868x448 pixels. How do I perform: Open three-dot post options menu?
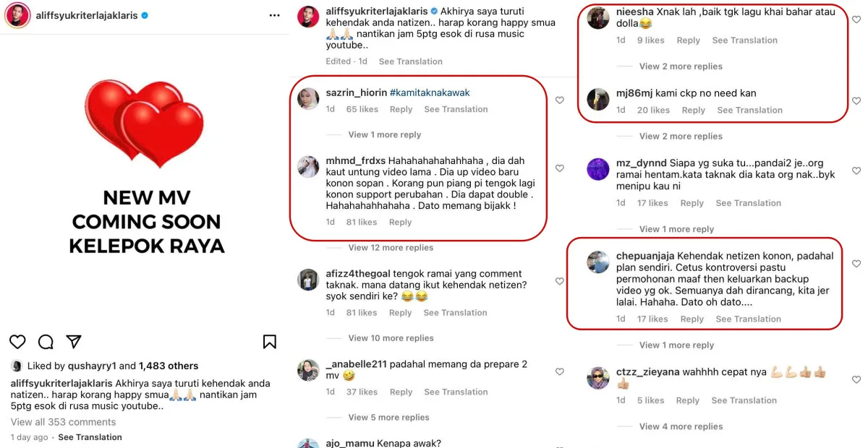(x=274, y=15)
